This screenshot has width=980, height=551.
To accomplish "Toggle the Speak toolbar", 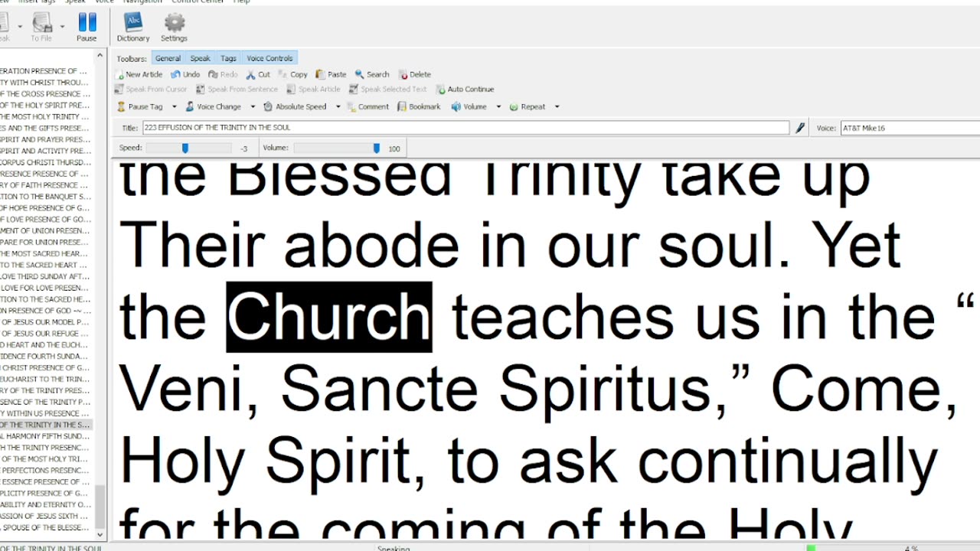I will click(200, 58).
